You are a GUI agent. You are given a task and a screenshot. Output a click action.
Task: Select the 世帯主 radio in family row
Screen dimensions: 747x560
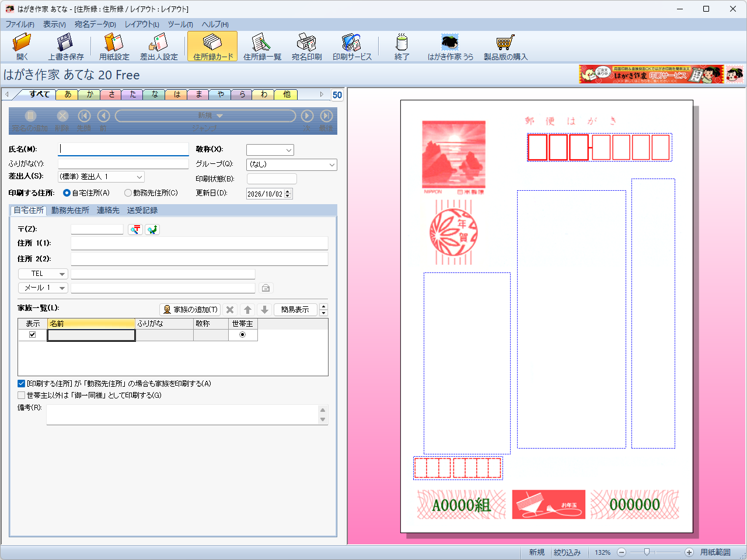(x=242, y=335)
